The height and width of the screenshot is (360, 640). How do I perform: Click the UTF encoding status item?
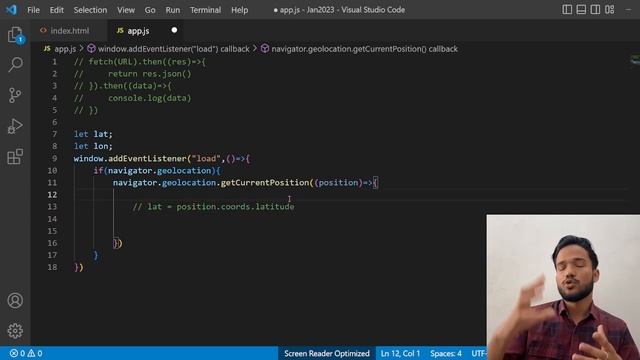click(478, 353)
